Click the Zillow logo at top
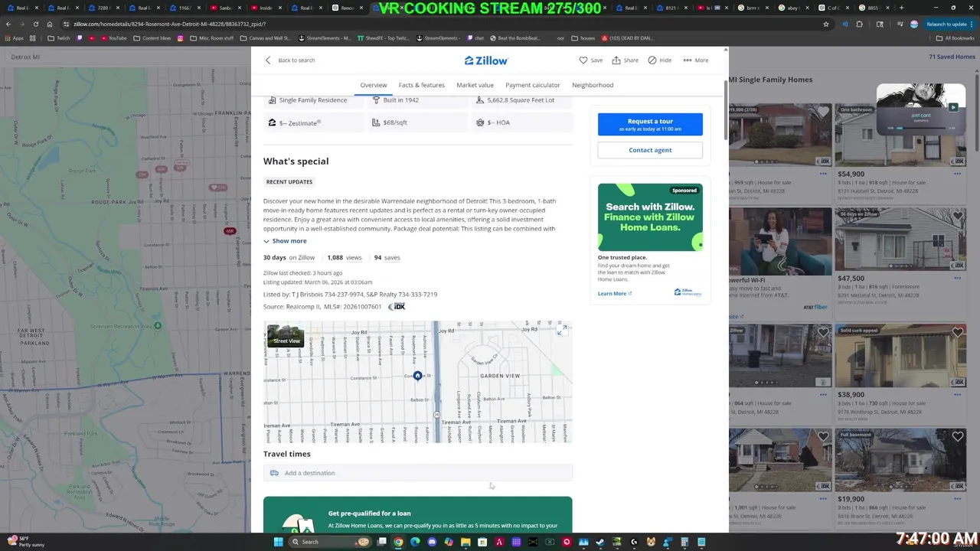Image resolution: width=980 pixels, height=551 pixels. click(486, 60)
